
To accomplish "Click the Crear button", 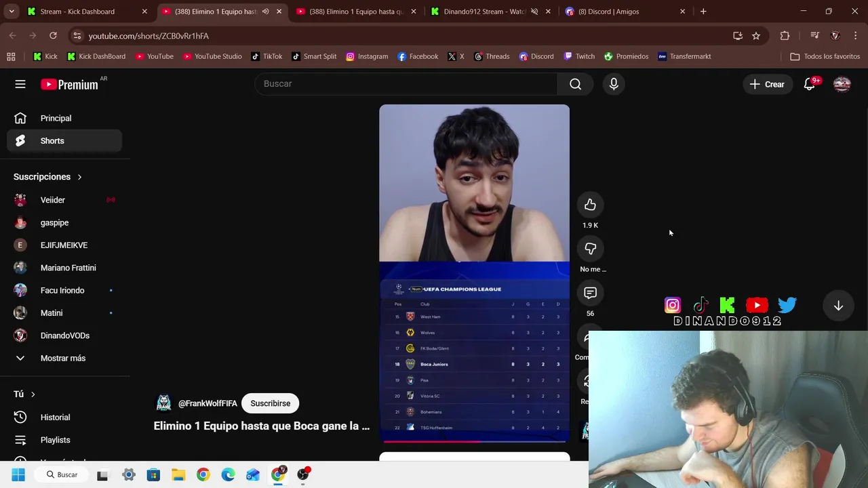I will tap(767, 84).
